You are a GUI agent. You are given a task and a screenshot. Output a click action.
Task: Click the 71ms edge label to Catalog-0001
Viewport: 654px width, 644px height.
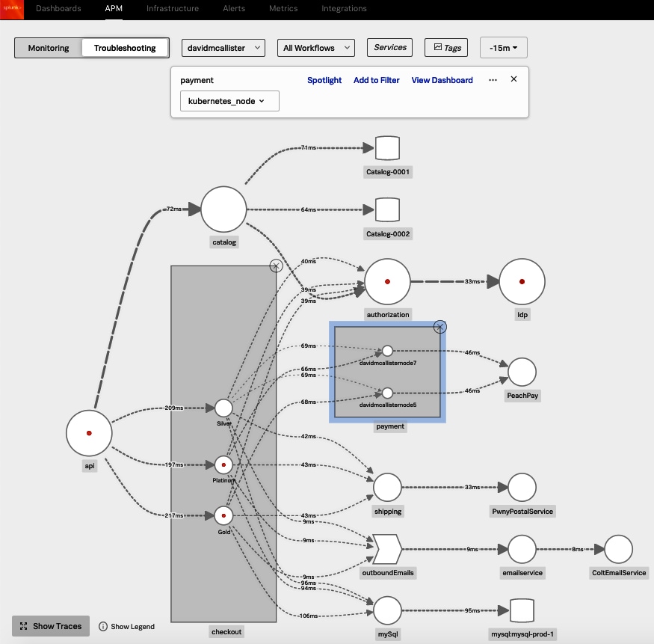coord(308,147)
